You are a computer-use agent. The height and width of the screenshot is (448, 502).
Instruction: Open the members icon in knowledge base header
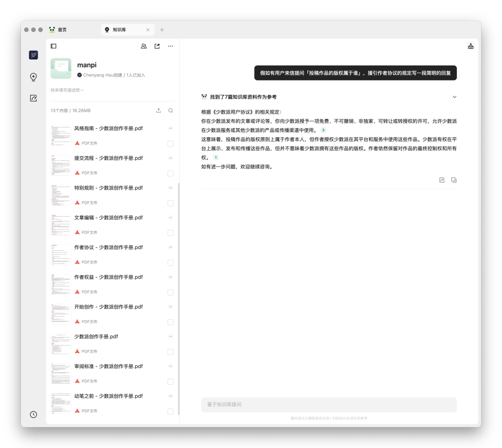[x=144, y=46]
